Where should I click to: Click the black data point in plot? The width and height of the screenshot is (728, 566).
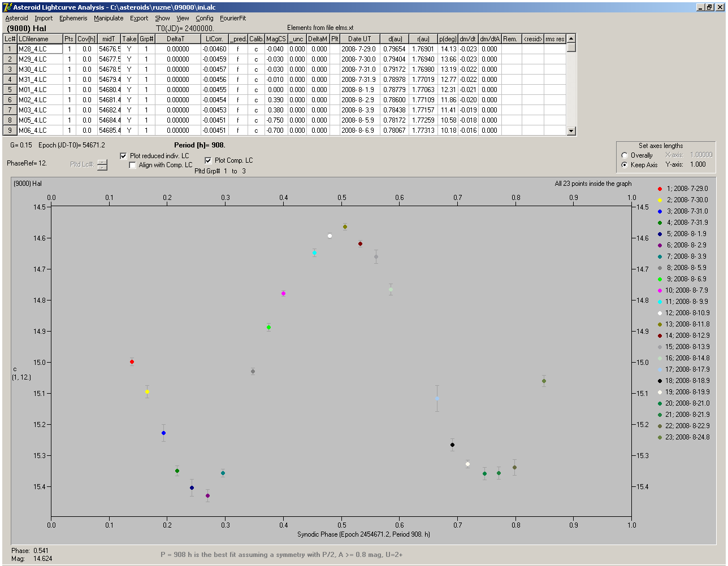[x=452, y=445]
